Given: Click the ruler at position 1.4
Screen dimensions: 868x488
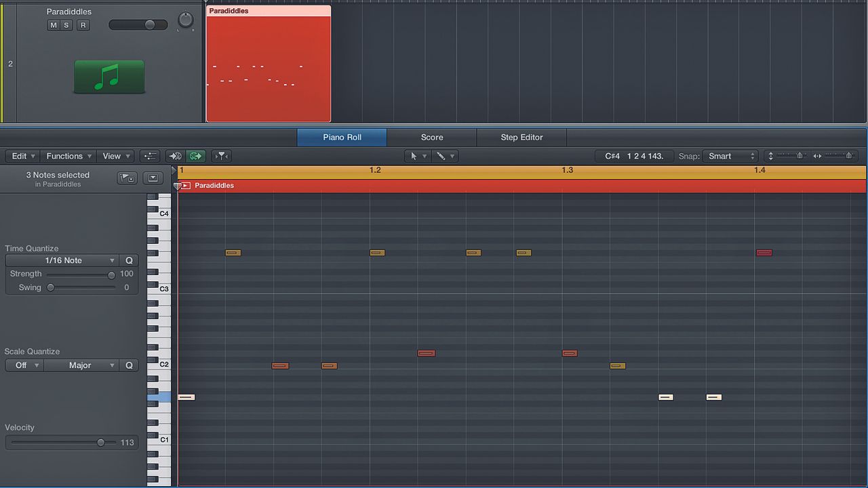Looking at the screenshot, I should coord(759,170).
